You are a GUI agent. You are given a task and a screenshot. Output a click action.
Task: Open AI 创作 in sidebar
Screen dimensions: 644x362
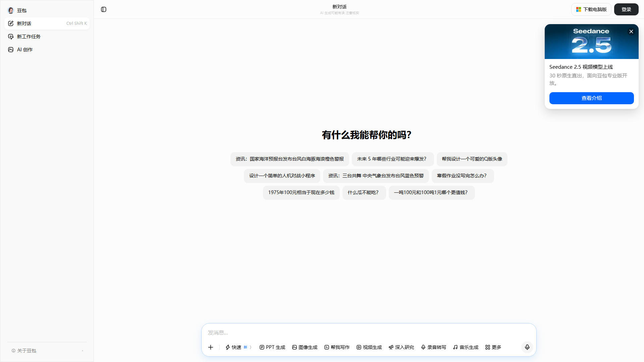(x=47, y=50)
